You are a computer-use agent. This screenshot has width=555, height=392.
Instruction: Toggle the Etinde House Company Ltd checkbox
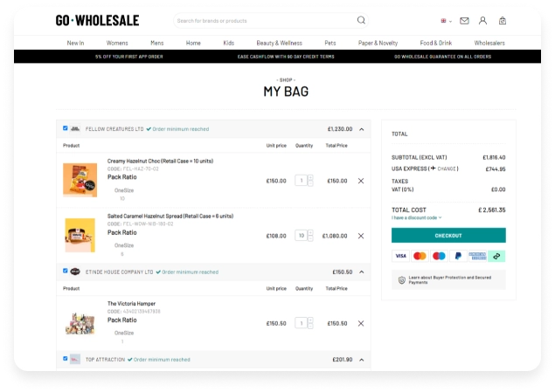click(66, 271)
